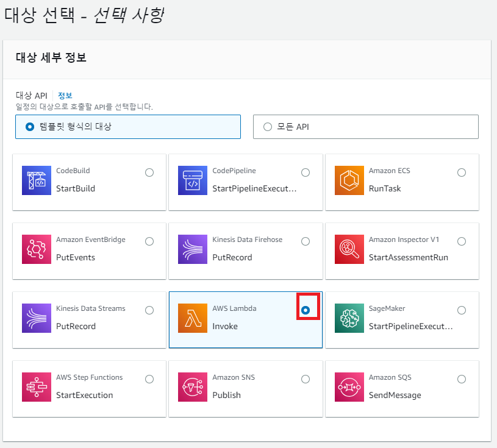The width and height of the screenshot is (497, 448).
Task: Click the 'StartAssessmentRun' text
Action: click(408, 257)
